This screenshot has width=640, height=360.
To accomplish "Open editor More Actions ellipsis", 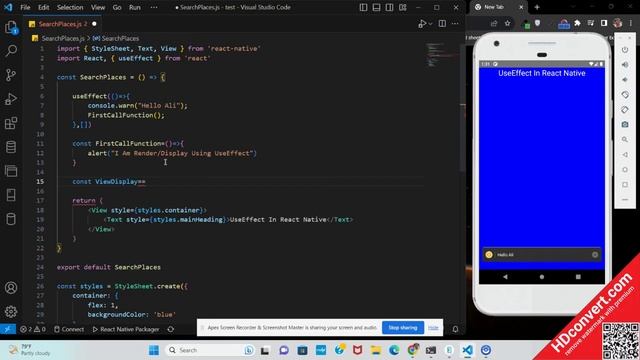I will coord(455,24).
